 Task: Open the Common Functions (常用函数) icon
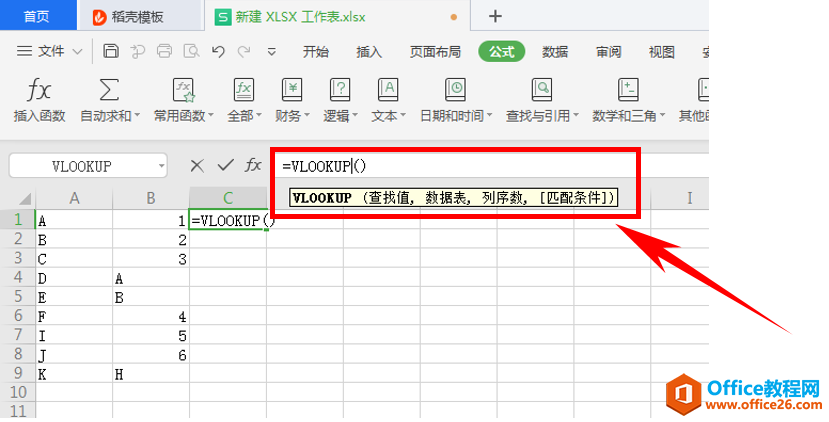coord(183,90)
